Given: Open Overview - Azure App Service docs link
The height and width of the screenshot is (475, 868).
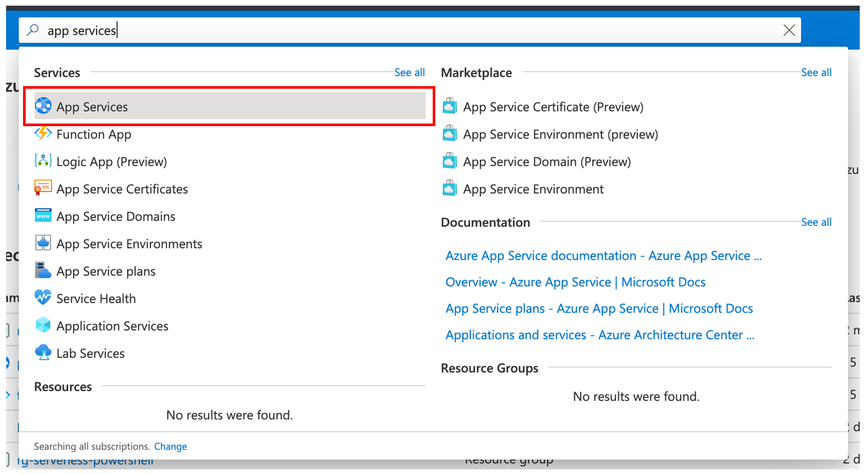Looking at the screenshot, I should click(575, 282).
